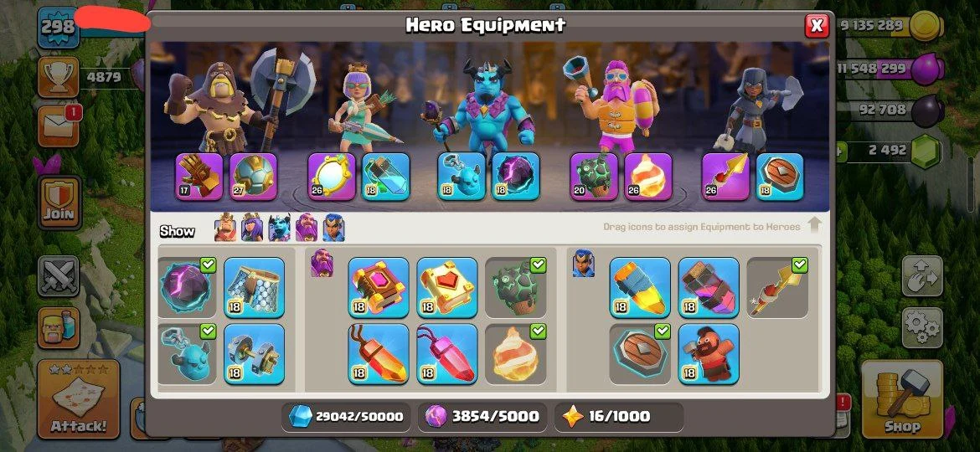This screenshot has height=452, width=980.
Task: Open the settings gears icon
Action: coord(922,328)
